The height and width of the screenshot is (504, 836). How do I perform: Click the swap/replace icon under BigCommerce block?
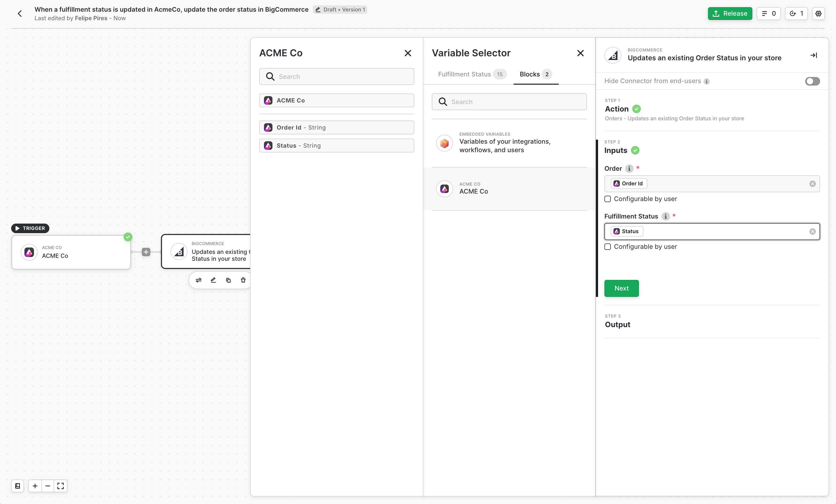point(198,280)
